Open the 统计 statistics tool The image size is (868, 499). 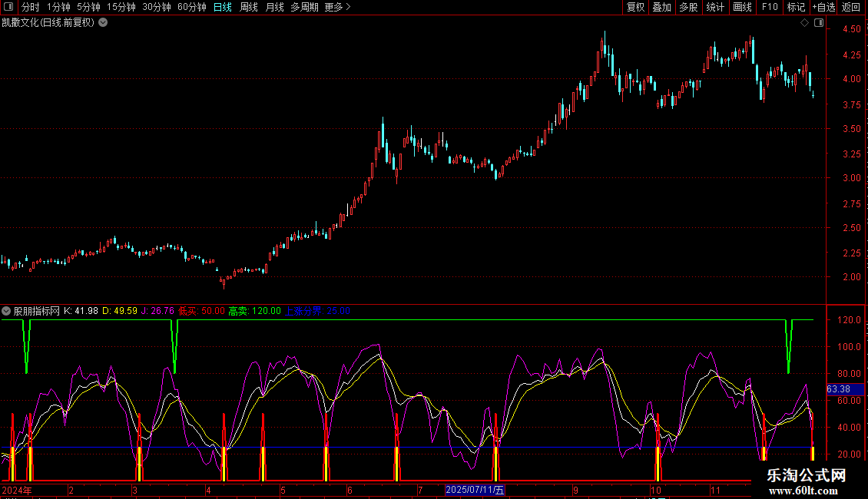[x=715, y=7]
